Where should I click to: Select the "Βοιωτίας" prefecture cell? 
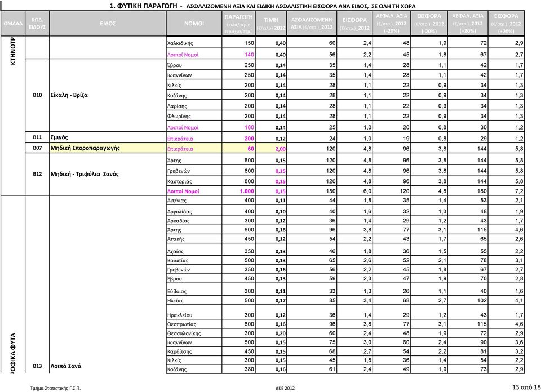click(194, 261)
